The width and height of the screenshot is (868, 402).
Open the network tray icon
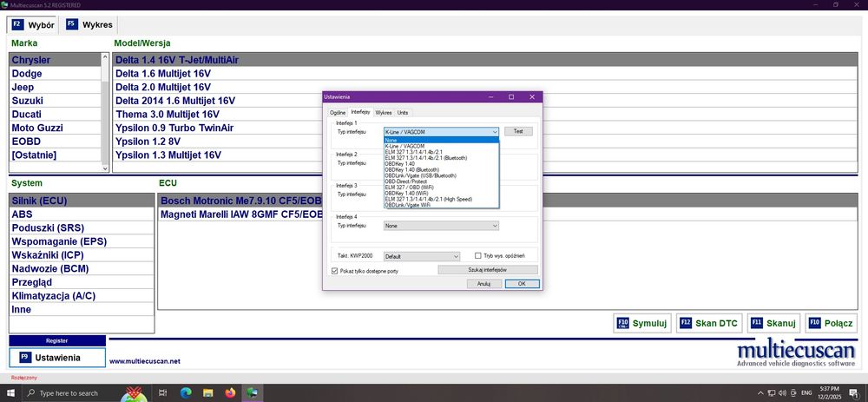tap(773, 392)
